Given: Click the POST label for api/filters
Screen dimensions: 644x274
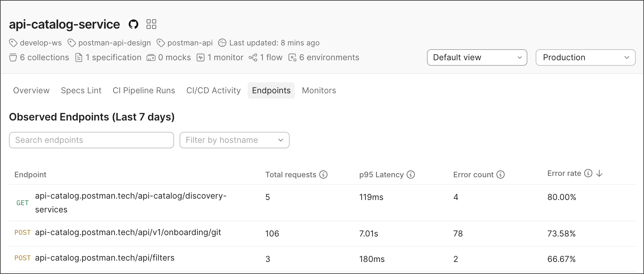Looking at the screenshot, I should click(x=23, y=258).
